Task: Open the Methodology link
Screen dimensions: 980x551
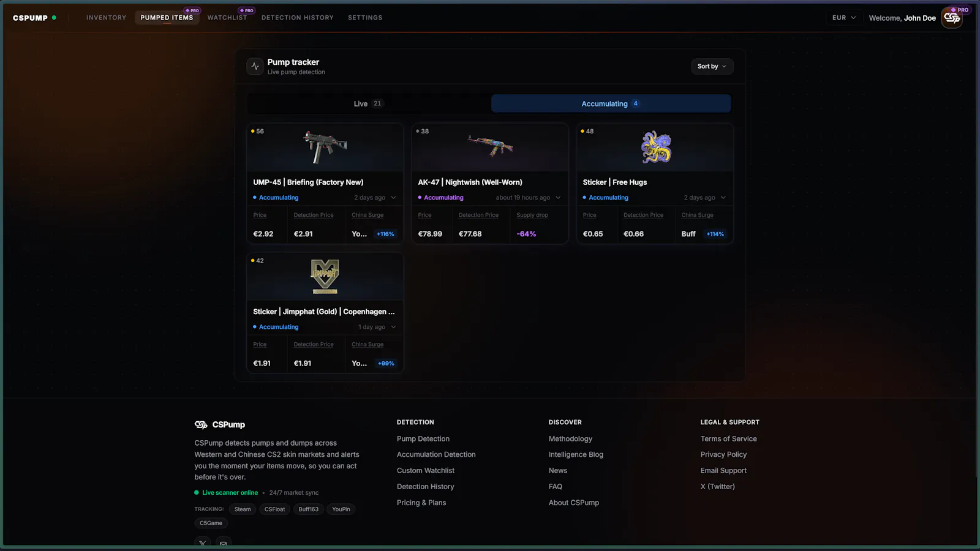Action: click(570, 439)
